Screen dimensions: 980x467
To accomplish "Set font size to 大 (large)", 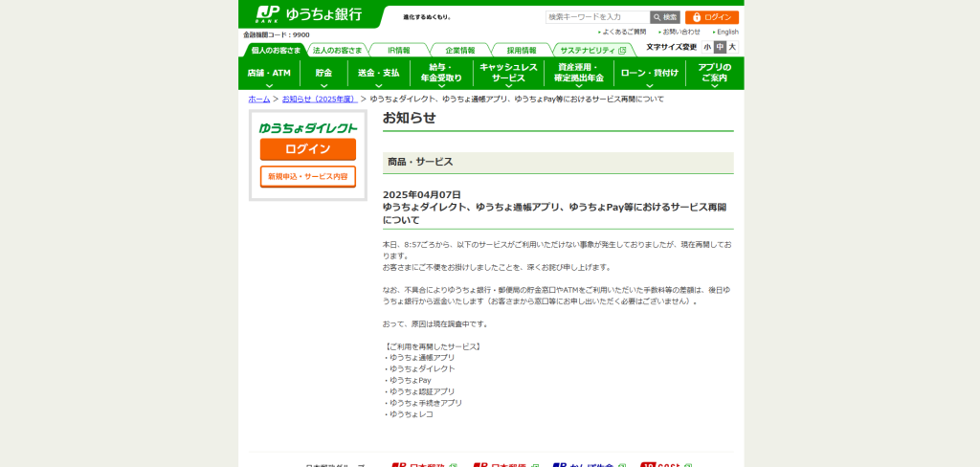I will click(x=732, y=47).
